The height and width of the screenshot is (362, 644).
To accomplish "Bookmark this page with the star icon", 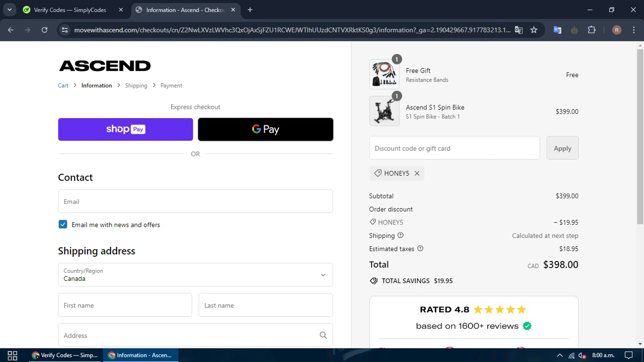I will tap(534, 30).
